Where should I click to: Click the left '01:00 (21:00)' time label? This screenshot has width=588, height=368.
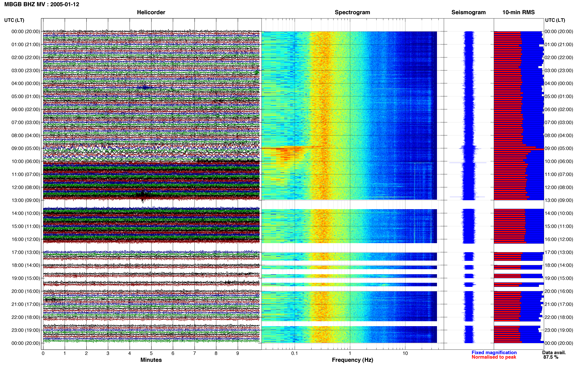click(26, 44)
